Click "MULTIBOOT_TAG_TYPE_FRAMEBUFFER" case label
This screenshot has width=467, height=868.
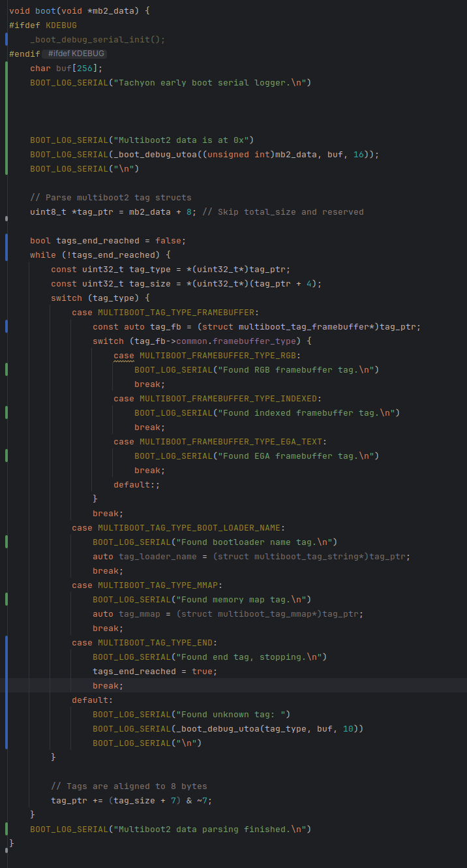[x=176, y=312]
